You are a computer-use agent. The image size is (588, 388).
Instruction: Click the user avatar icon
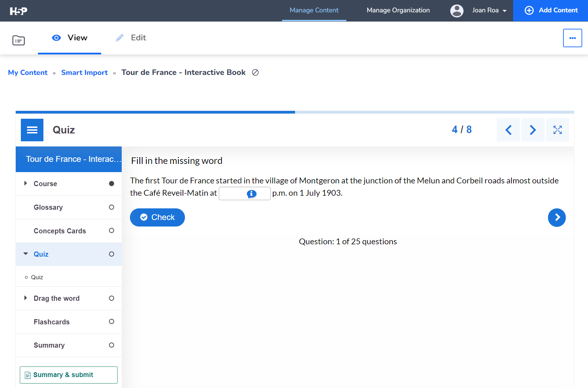tap(457, 11)
